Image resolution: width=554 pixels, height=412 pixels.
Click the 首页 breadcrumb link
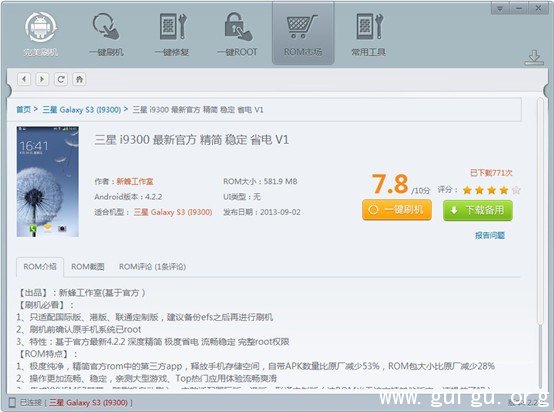(23, 110)
